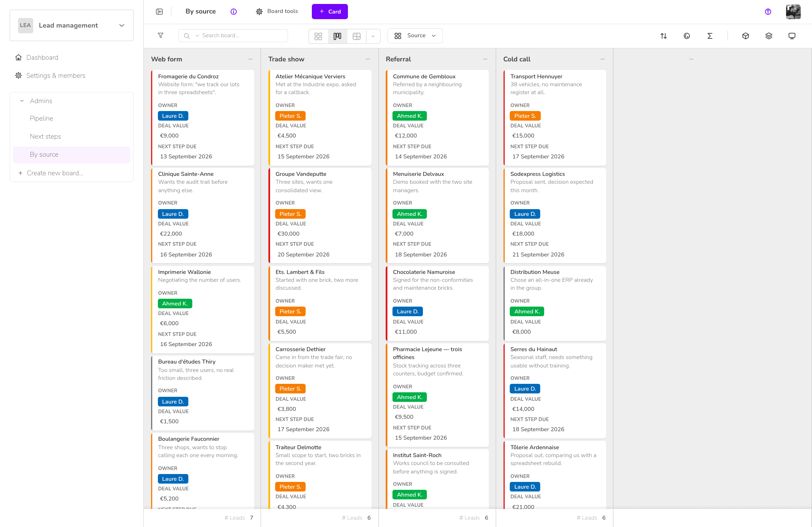Image resolution: width=812 pixels, height=527 pixels.
Task: Open Transport Hennuyer card
Action: click(x=555, y=118)
